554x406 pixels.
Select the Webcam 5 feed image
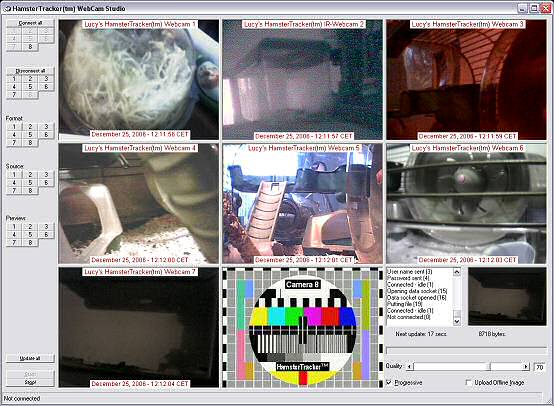[302, 204]
